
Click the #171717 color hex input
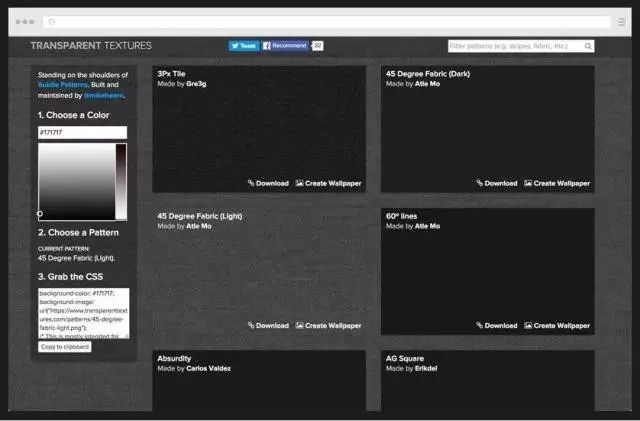[82, 132]
